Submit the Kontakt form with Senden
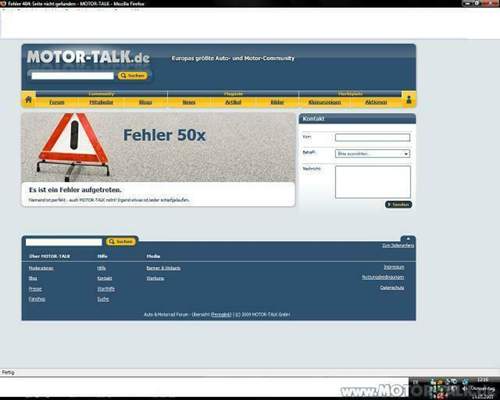The height and width of the screenshot is (400, 500). point(398,204)
